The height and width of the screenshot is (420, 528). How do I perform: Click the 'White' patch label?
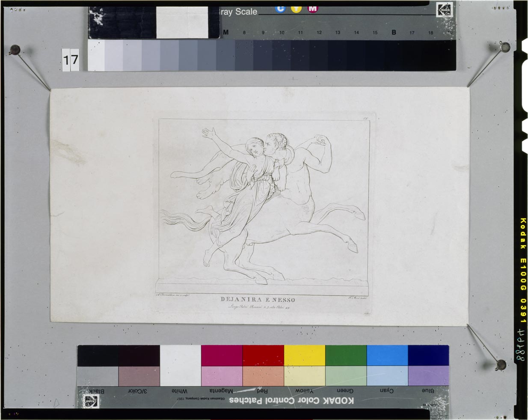[179, 391]
